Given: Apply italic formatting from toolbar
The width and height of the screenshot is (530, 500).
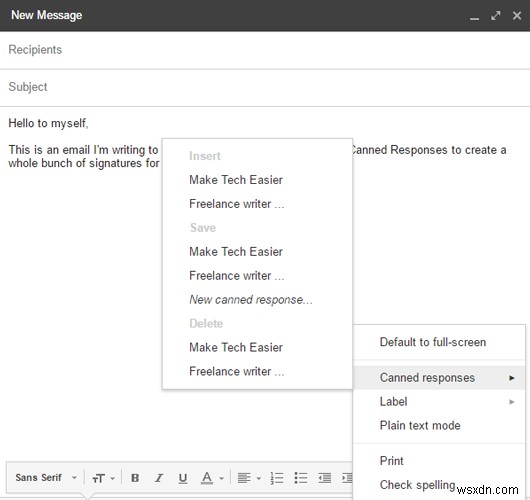Looking at the screenshot, I should (x=159, y=478).
